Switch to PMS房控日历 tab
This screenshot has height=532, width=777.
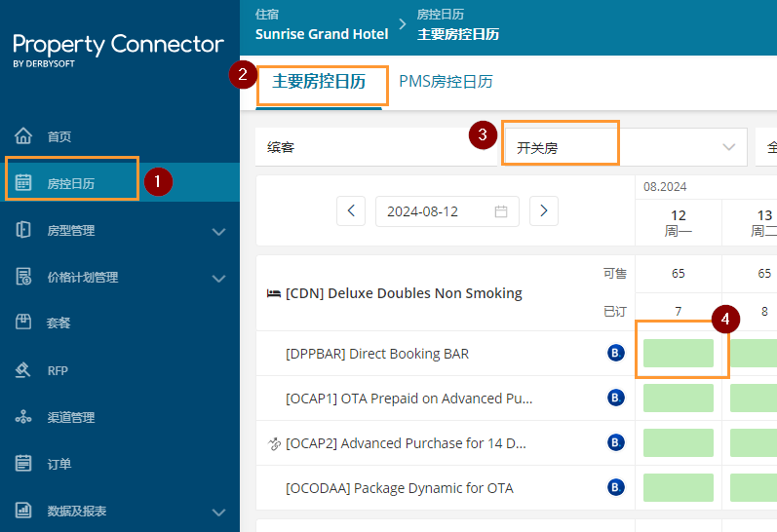coord(446,81)
